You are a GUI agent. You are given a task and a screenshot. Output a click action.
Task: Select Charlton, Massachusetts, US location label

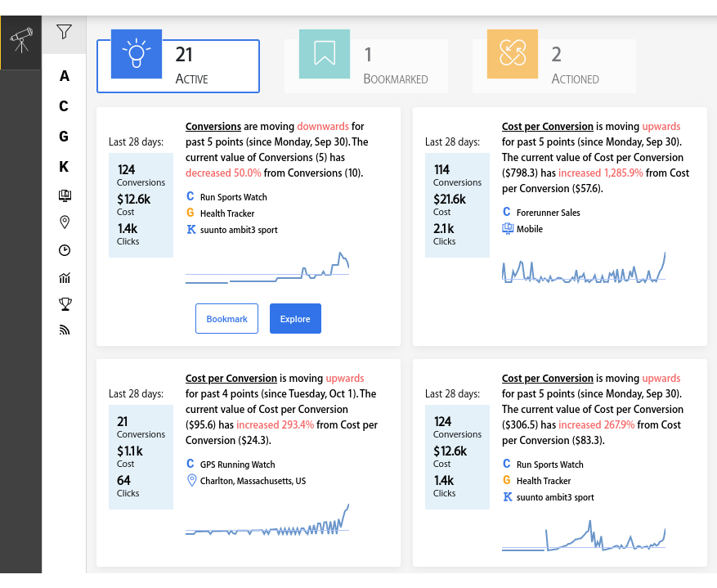click(253, 481)
